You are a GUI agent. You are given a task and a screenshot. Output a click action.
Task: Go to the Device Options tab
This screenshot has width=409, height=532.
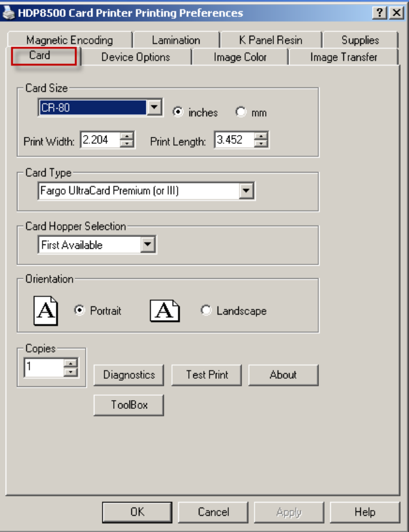tap(136, 57)
